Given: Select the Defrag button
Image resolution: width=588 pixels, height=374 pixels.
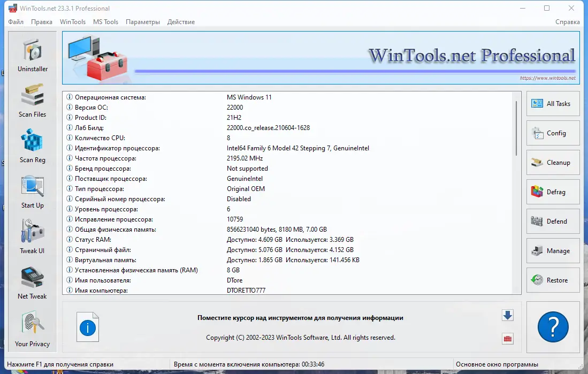Looking at the screenshot, I should [553, 192].
